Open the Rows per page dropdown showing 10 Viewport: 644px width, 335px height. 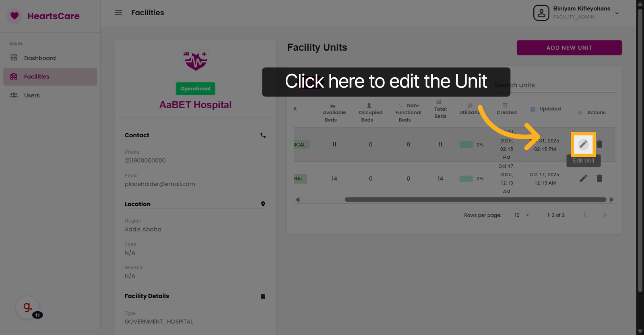pyautogui.click(x=522, y=215)
